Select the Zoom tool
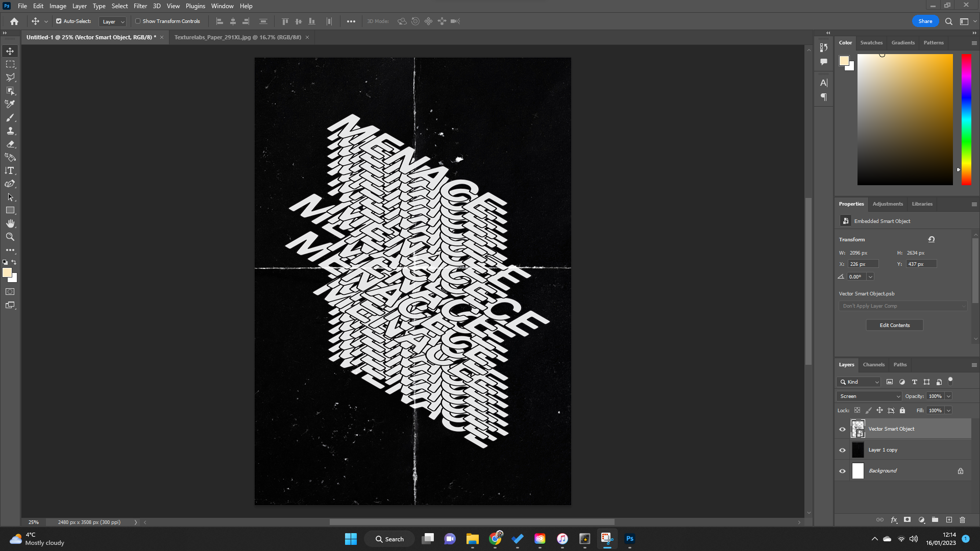The height and width of the screenshot is (551, 980). 10,237
